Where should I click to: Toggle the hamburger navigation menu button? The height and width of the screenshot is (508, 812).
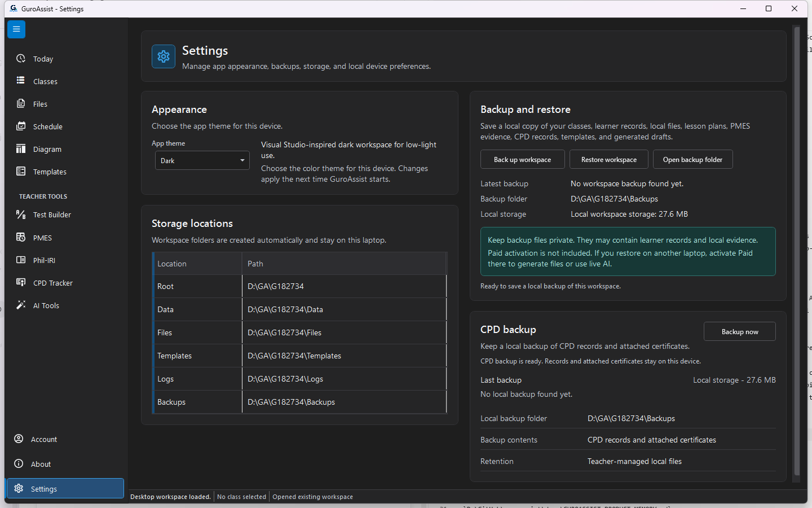coord(16,29)
